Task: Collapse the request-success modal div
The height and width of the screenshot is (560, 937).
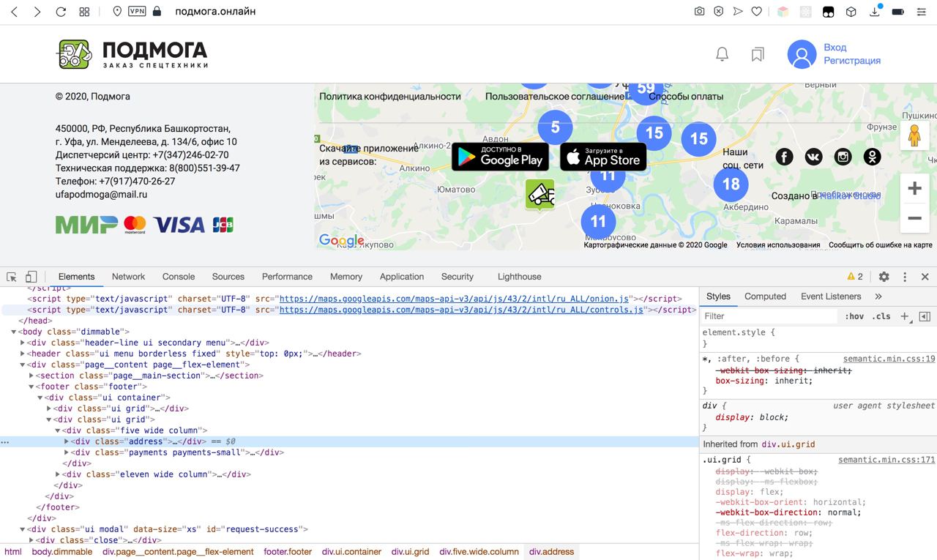Action: pyautogui.click(x=23, y=529)
